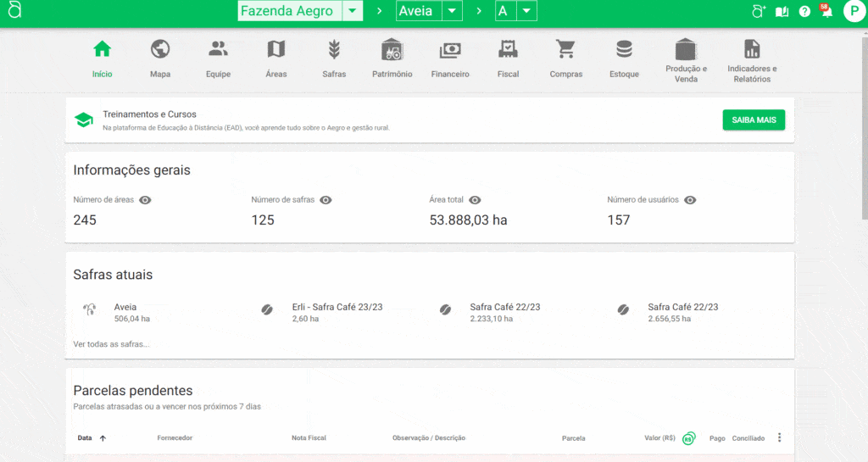
Task: Go to Safras wheat icon
Action: (x=334, y=49)
